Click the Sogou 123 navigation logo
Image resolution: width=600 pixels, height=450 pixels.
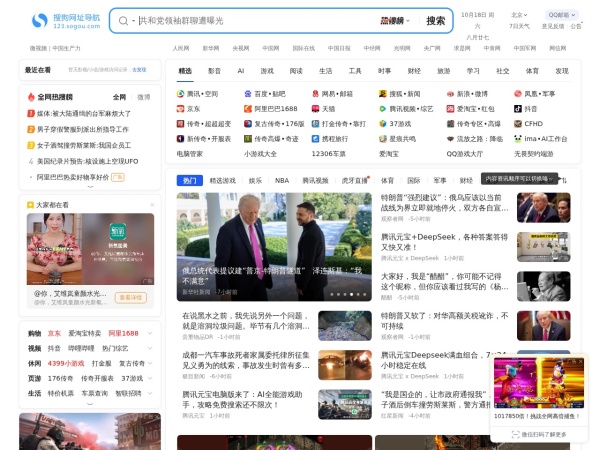[x=66, y=21]
